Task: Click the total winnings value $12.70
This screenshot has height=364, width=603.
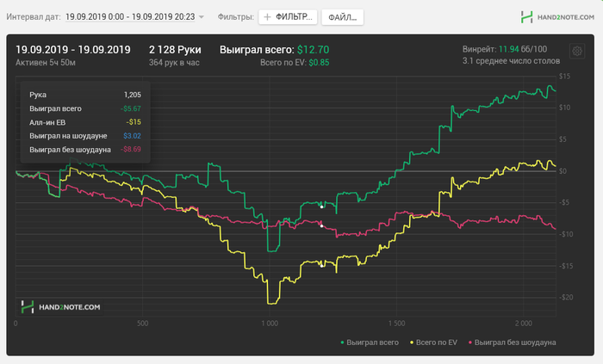Action: [x=313, y=50]
